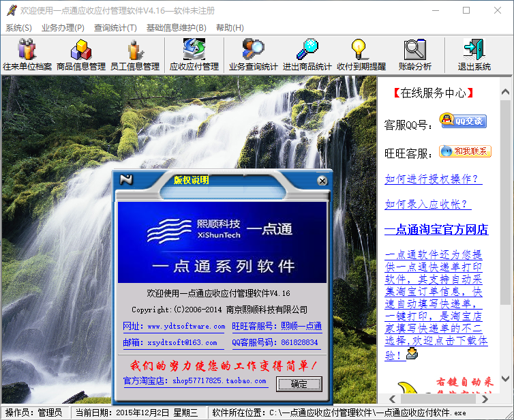Image resolution: width=514 pixels, height=420 pixels.
Task: Close the 版权说明 dialog with X
Action: (322, 181)
